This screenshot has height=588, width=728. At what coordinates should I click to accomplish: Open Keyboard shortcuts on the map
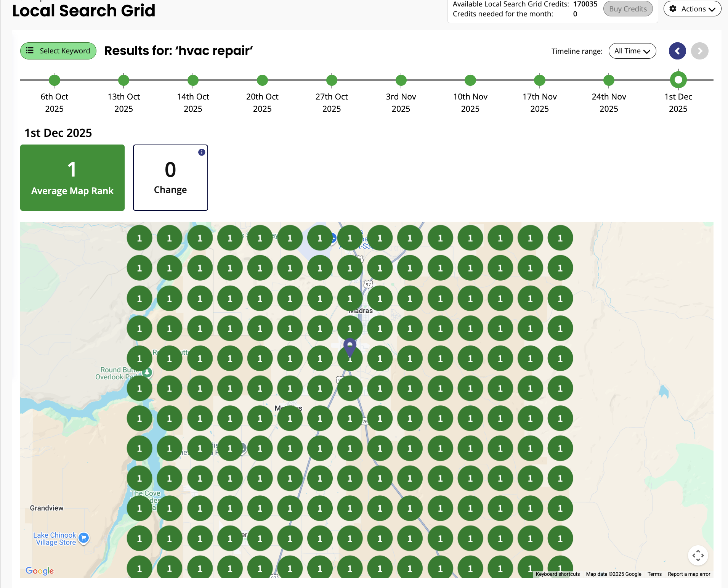pos(557,574)
